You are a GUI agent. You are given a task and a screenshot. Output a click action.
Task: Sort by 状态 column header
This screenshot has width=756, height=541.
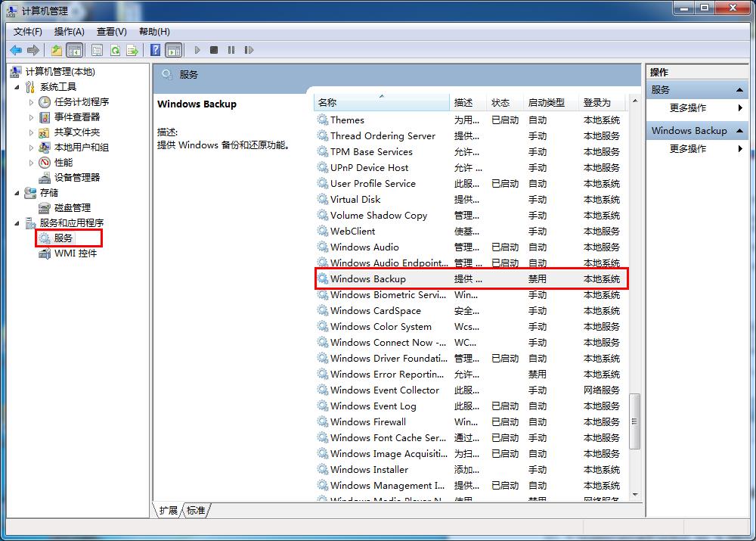(504, 102)
